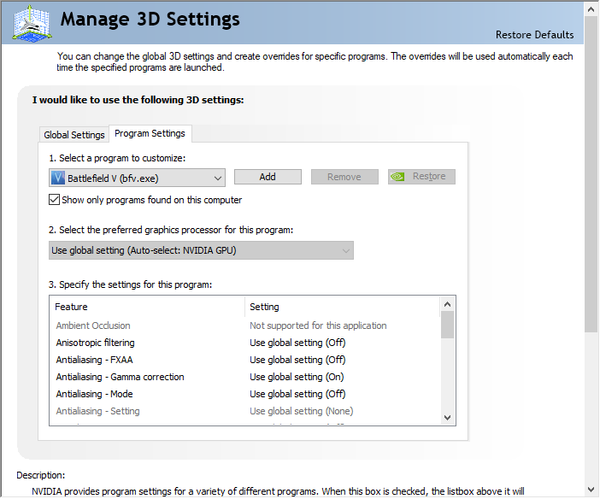Click the Setting column header

click(342, 307)
